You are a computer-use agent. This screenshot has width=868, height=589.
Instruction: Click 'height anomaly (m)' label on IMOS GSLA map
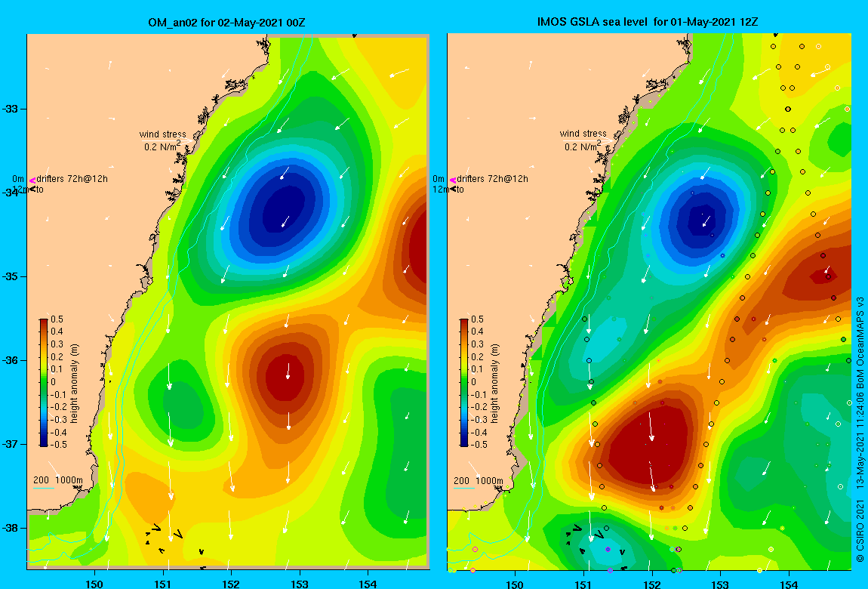[x=495, y=384]
